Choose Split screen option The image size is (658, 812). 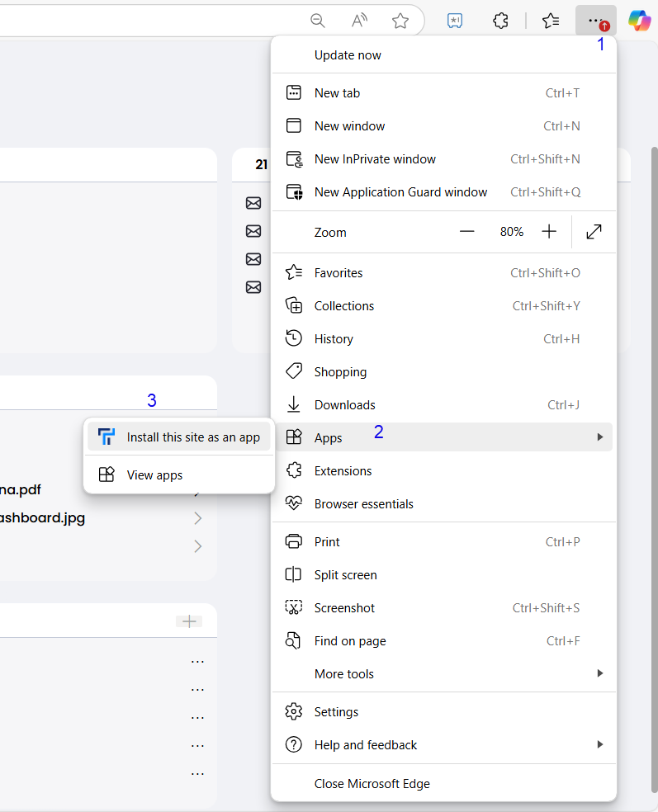tap(443, 575)
